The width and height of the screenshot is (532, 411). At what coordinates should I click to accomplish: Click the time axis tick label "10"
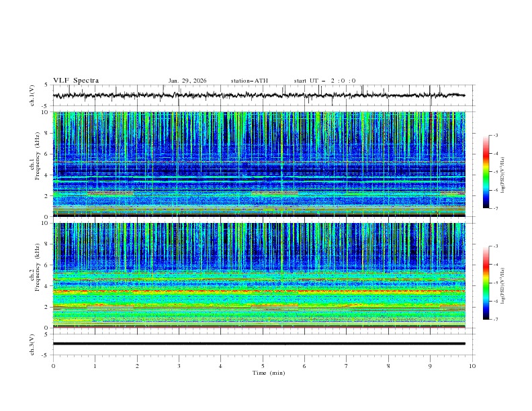click(x=472, y=366)
